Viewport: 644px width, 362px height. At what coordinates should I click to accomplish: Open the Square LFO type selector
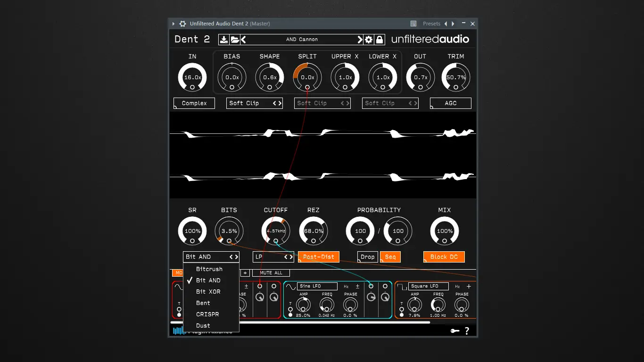[x=429, y=286]
